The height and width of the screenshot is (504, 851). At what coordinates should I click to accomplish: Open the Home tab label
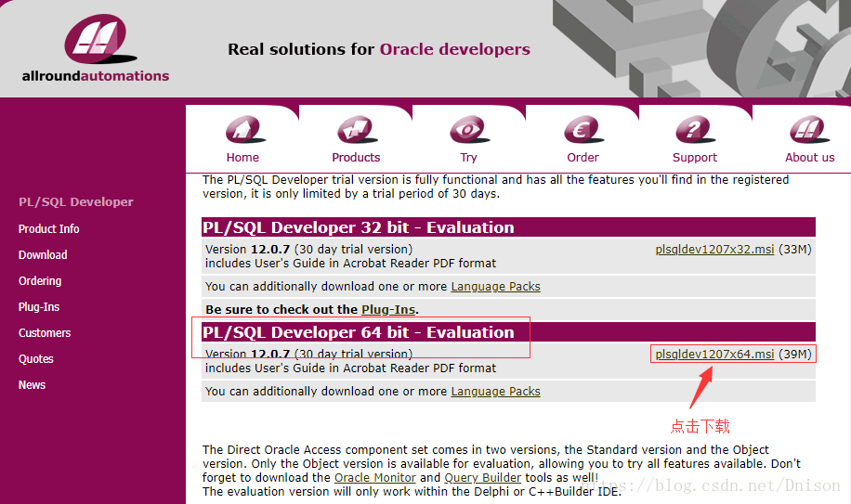[x=242, y=158]
